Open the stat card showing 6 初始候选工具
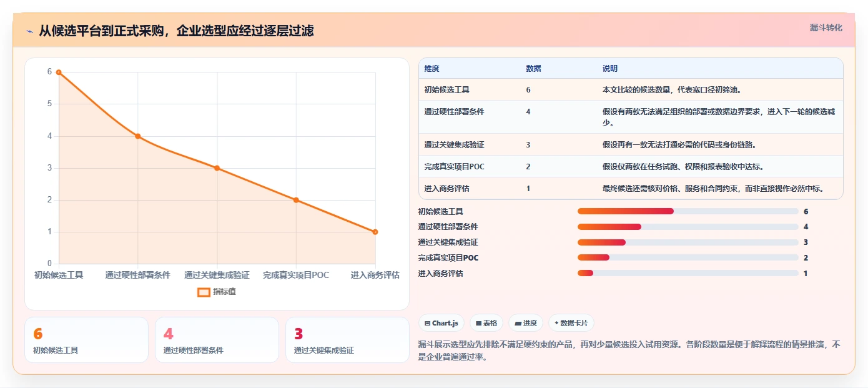The height and width of the screenshot is (388, 868). point(86,340)
